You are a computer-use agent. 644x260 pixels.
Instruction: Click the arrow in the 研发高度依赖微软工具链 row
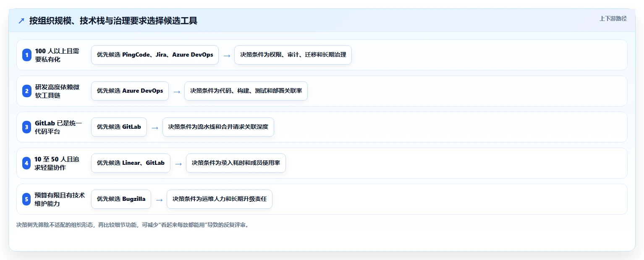click(177, 91)
